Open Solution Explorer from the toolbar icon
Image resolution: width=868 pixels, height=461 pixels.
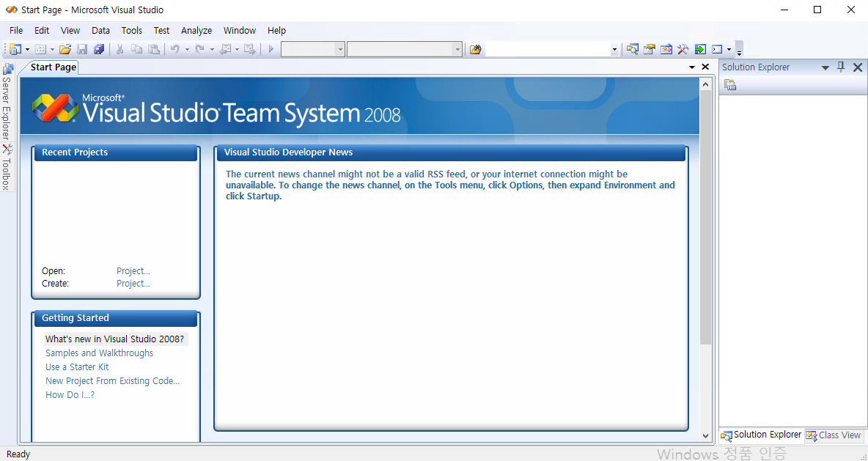click(x=632, y=49)
